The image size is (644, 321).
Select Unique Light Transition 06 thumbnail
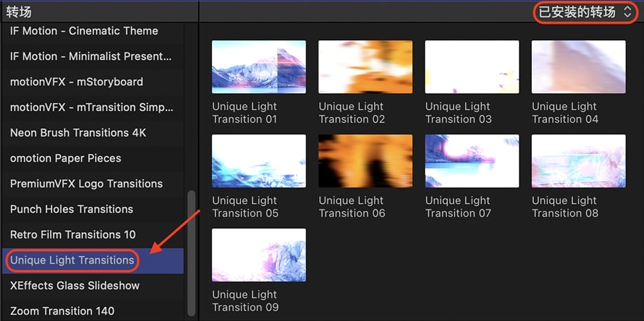tap(365, 161)
